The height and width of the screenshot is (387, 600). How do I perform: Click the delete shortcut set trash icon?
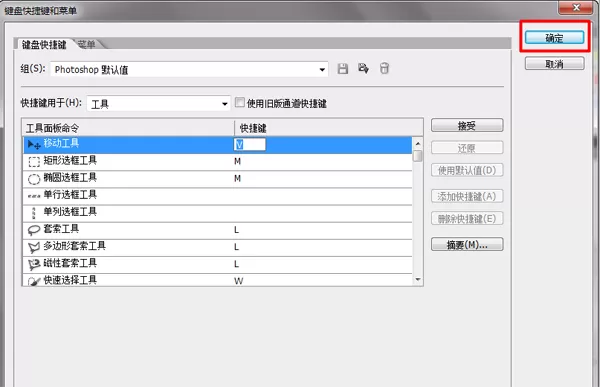tap(384, 68)
